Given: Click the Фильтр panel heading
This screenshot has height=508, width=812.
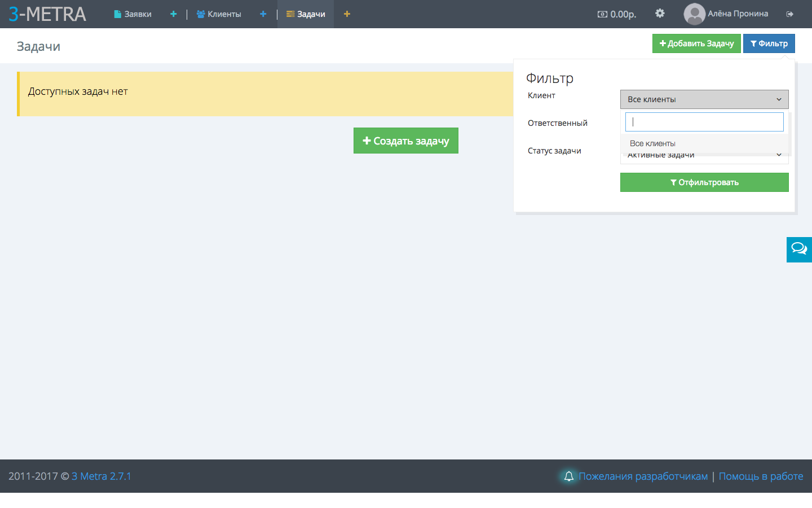Looking at the screenshot, I should tap(550, 78).
